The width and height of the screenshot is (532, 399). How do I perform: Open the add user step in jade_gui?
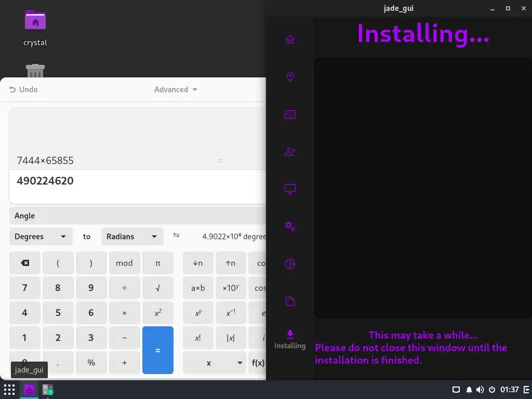290,152
